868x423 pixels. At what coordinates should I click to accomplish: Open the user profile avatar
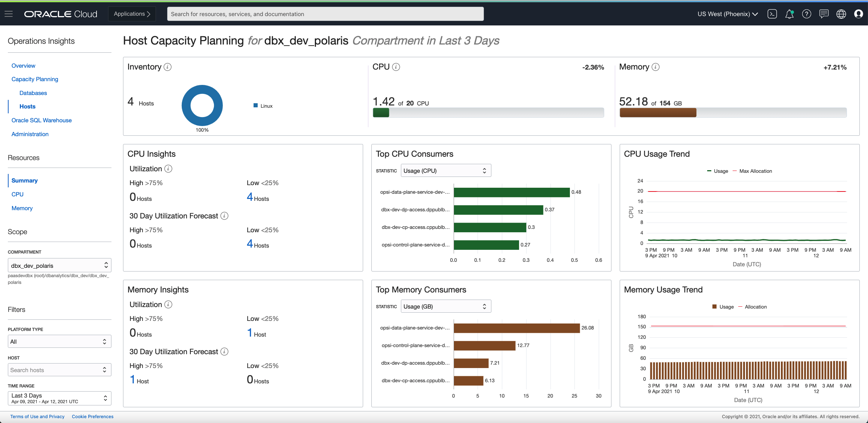click(858, 14)
